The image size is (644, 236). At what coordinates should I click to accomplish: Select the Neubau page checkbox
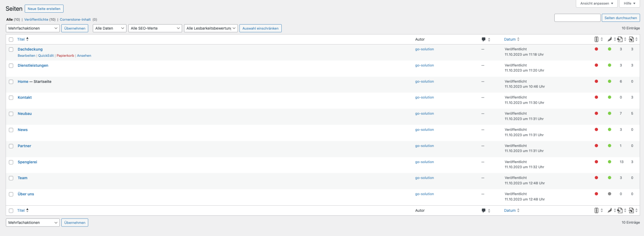[x=11, y=114]
